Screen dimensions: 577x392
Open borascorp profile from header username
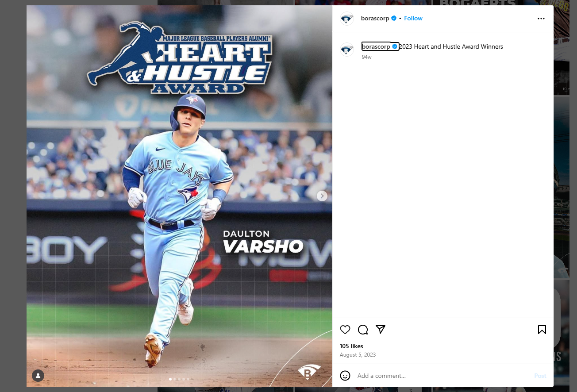point(375,18)
